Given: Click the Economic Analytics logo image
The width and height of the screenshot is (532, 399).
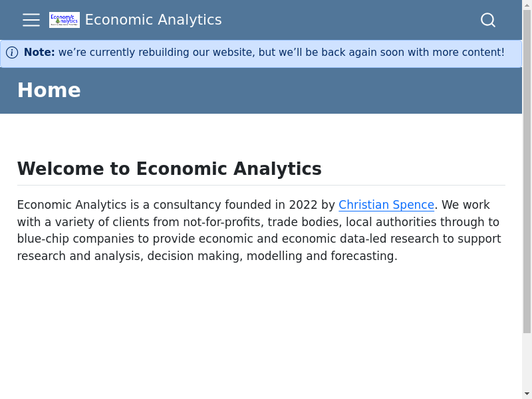Looking at the screenshot, I should click(x=65, y=20).
